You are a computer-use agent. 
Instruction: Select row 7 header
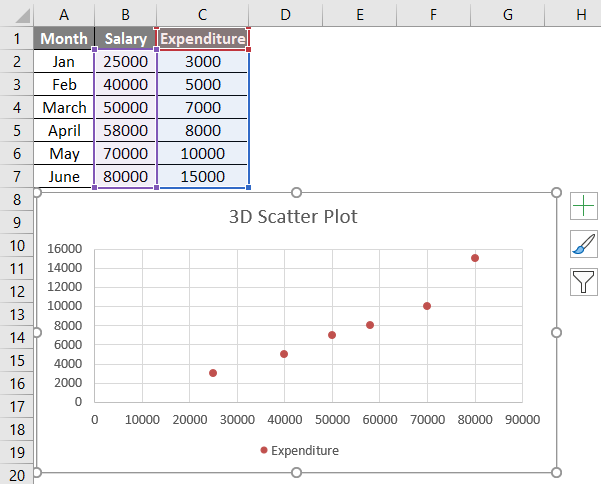click(16, 176)
